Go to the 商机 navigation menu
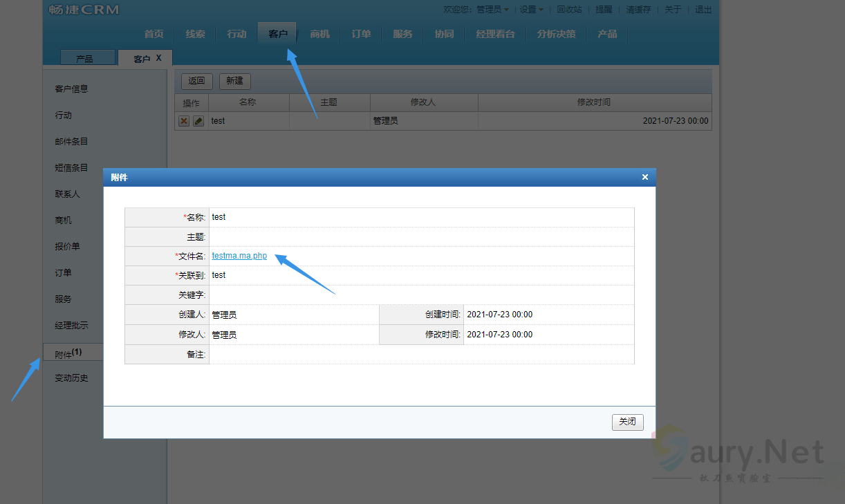This screenshot has height=504, width=845. (319, 34)
